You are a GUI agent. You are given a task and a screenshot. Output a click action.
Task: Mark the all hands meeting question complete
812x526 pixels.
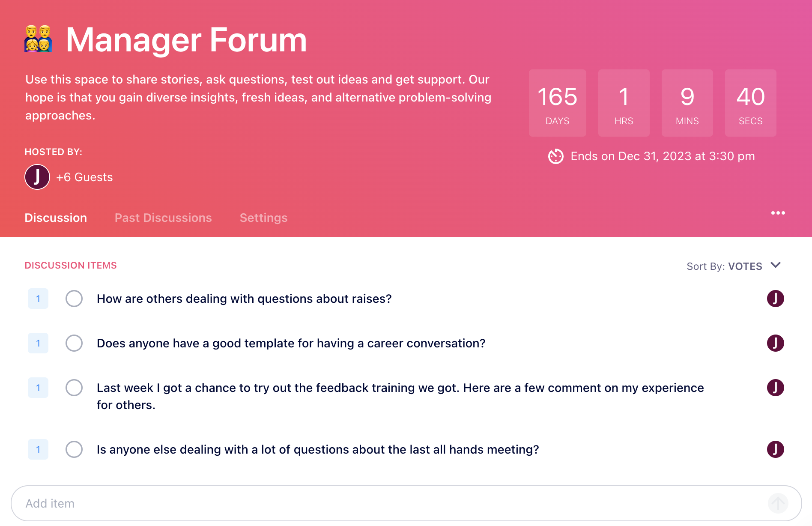tap(74, 449)
